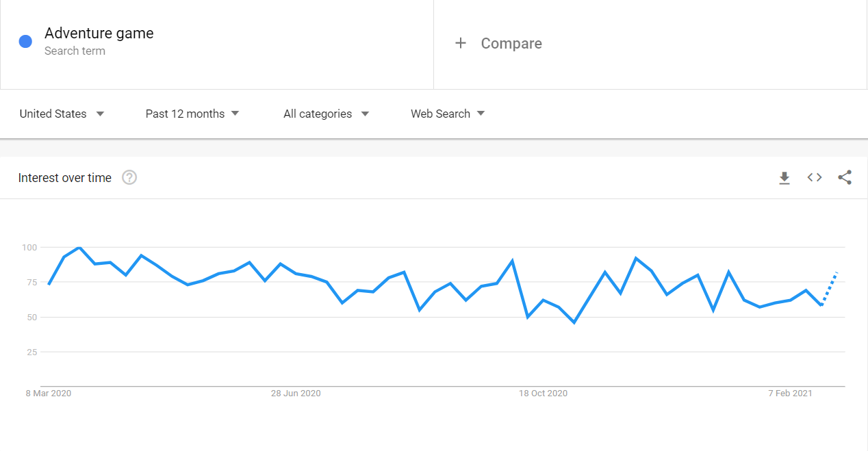
Task: Click the peak point at 100 on chart
Action: click(79, 248)
